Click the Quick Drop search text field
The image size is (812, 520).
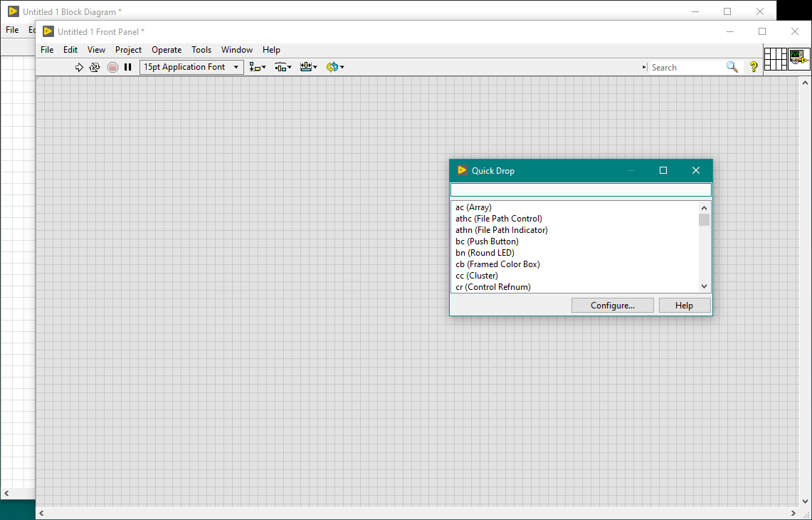coord(581,190)
